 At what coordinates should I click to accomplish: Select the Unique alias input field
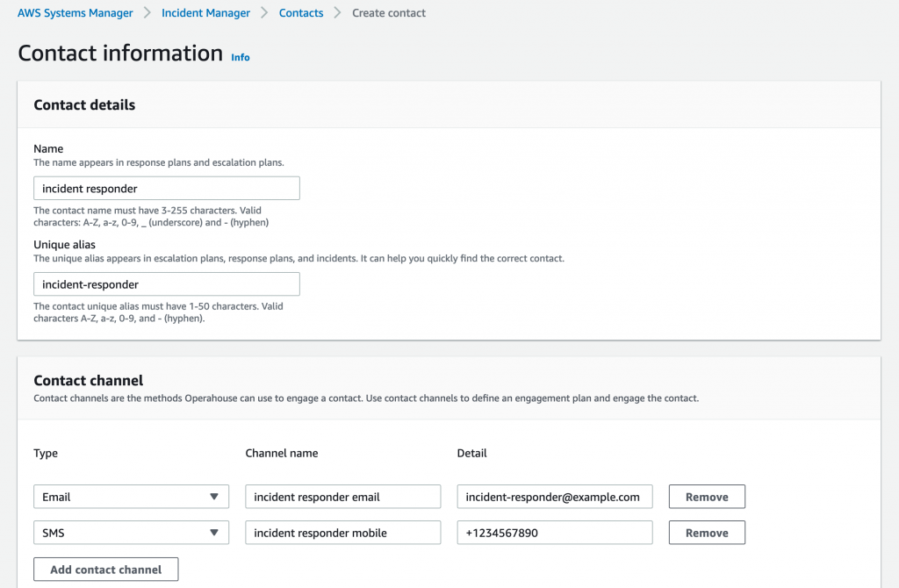[166, 283]
